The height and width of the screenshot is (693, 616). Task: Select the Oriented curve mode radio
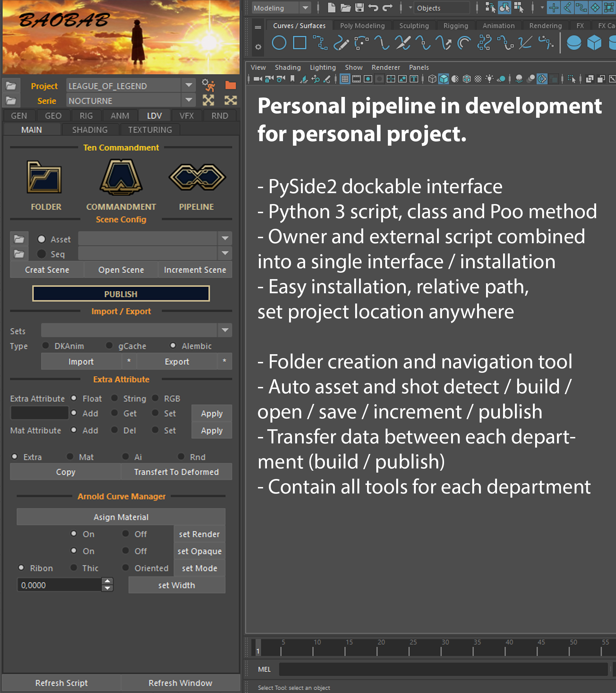point(126,568)
